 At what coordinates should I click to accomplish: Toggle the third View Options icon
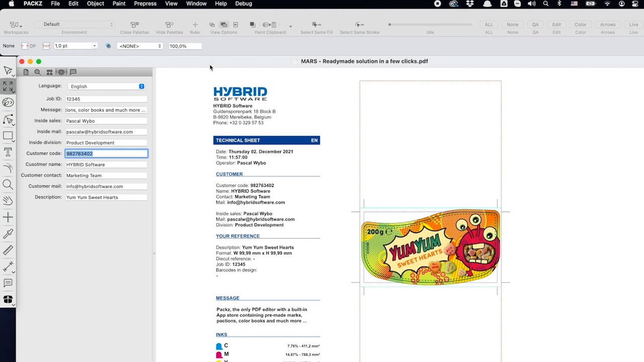point(235,25)
